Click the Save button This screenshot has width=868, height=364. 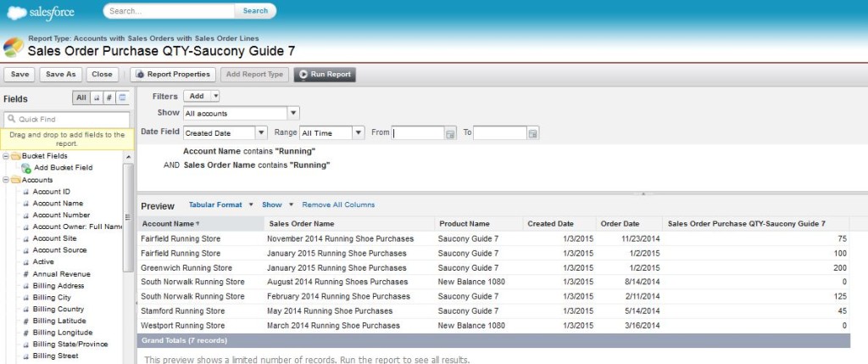[20, 74]
